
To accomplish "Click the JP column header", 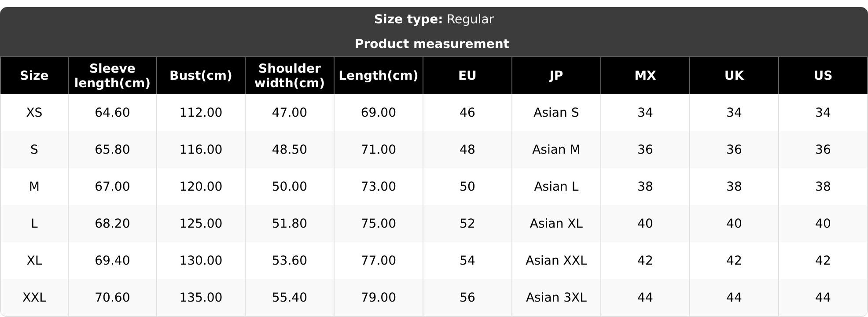I will pyautogui.click(x=556, y=76).
